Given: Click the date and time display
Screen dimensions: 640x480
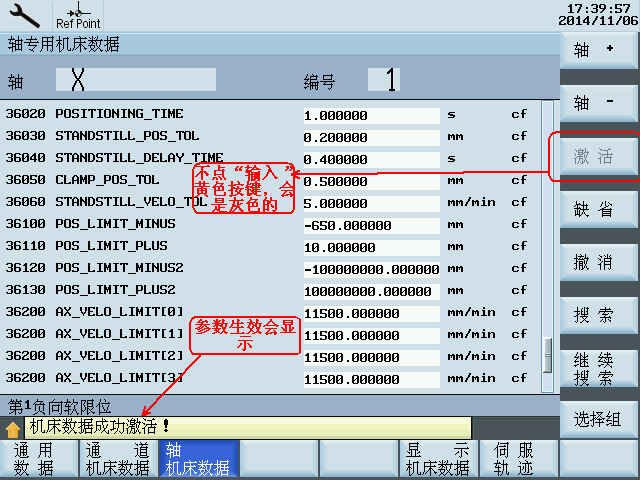Looking at the screenshot, I should coord(598,15).
